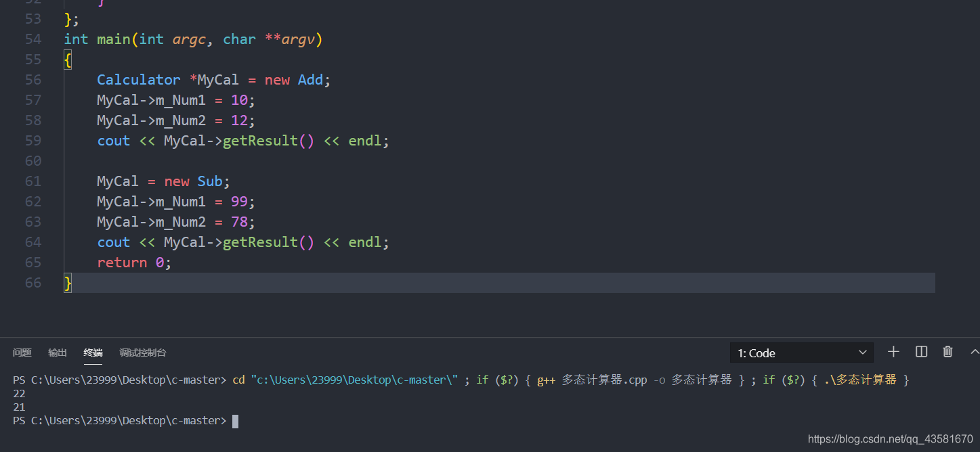Viewport: 980px width, 452px height.
Task: Open the '1: Code' terminal dropdown
Action: point(802,353)
